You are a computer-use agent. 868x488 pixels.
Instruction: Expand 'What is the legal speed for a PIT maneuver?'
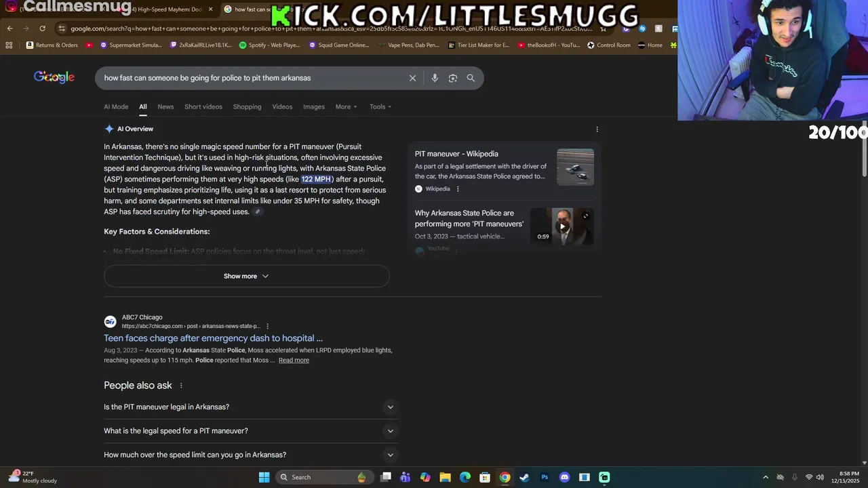pyautogui.click(x=250, y=431)
